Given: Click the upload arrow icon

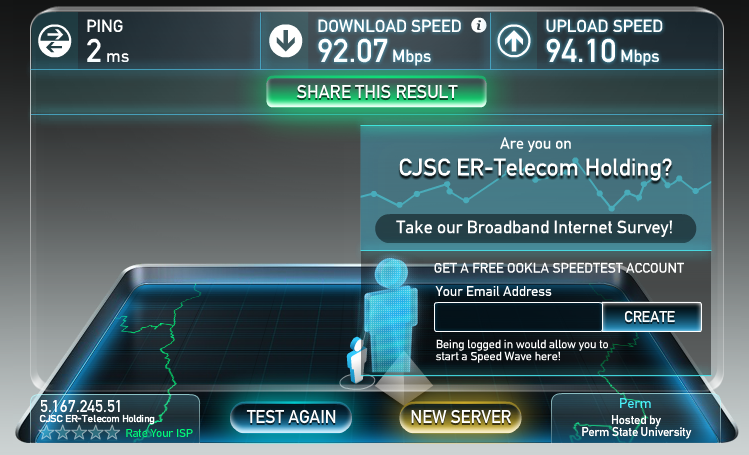Looking at the screenshot, I should 514,41.
